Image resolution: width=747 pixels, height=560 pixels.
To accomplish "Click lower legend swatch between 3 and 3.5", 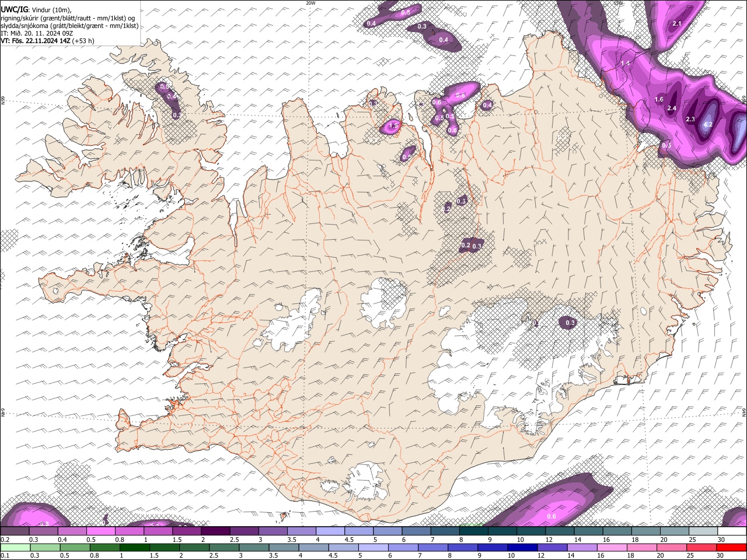I will pyautogui.click(x=253, y=547).
